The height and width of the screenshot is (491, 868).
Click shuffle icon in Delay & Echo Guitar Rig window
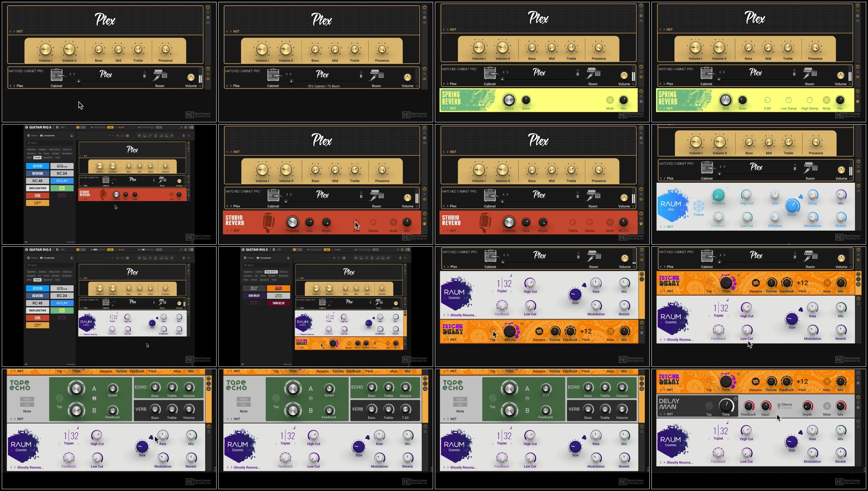coord(334,258)
